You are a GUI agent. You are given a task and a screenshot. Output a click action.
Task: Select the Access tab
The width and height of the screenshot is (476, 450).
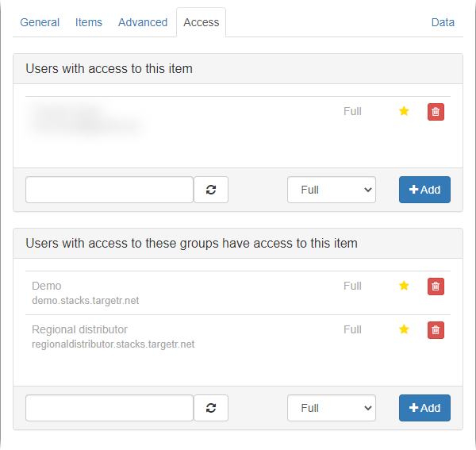[x=201, y=22]
